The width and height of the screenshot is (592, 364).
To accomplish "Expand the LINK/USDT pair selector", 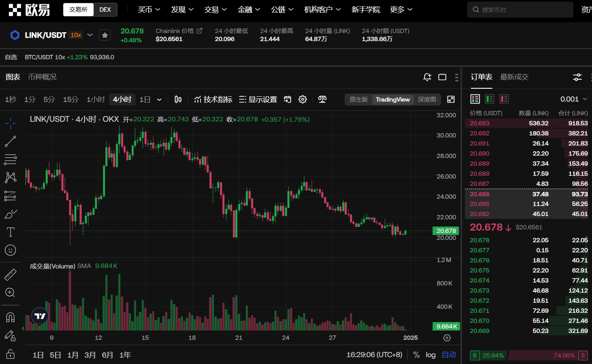I will [90, 35].
